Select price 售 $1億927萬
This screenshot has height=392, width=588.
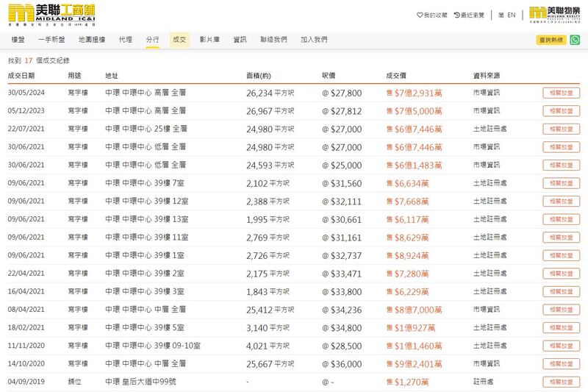click(x=411, y=328)
